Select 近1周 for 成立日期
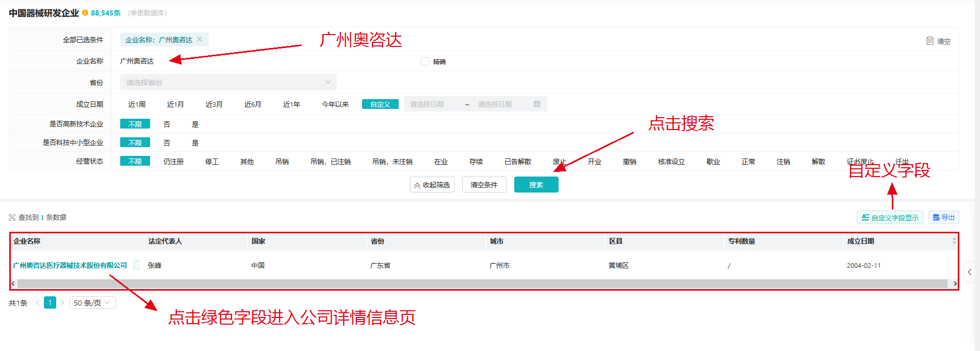The image size is (980, 351). click(137, 104)
